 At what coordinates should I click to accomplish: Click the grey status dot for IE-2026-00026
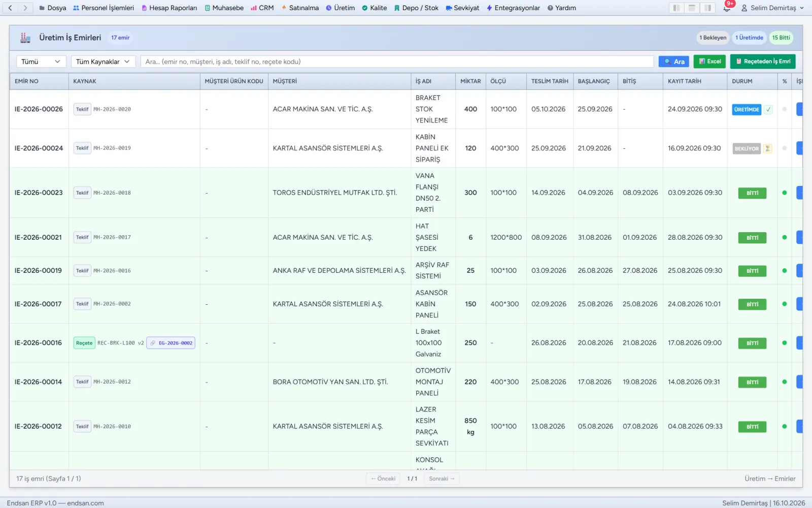pyautogui.click(x=785, y=109)
